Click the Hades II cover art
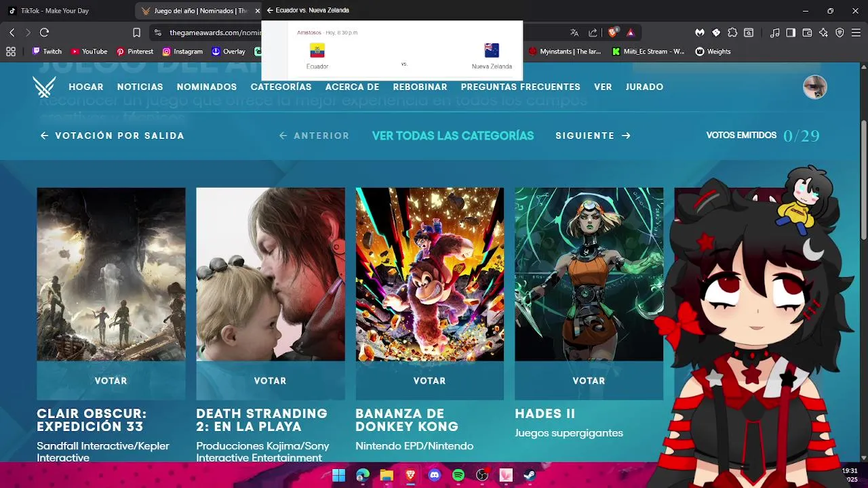This screenshot has height=488, width=868. 589,274
